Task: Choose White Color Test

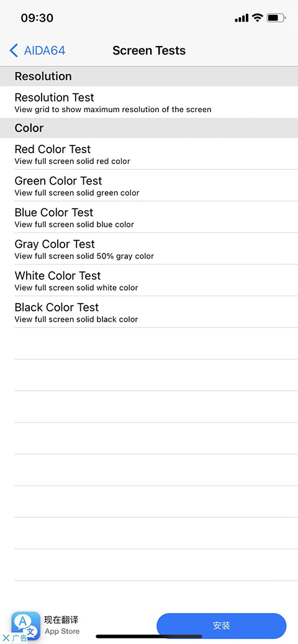Action: point(149,281)
